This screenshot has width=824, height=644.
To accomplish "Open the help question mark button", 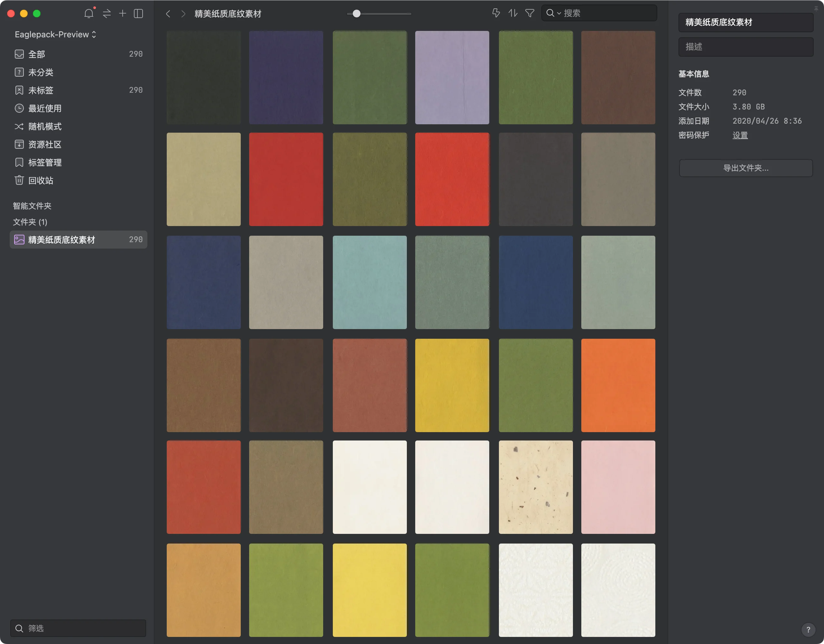I will (x=808, y=629).
